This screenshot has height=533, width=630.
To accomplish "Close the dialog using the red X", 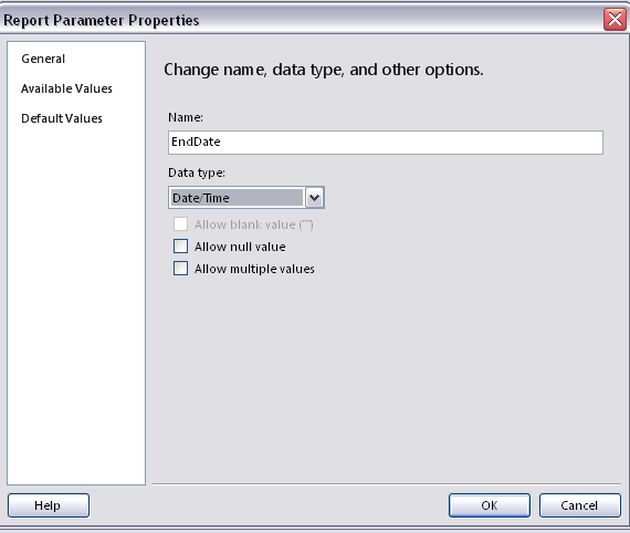I will [x=614, y=20].
